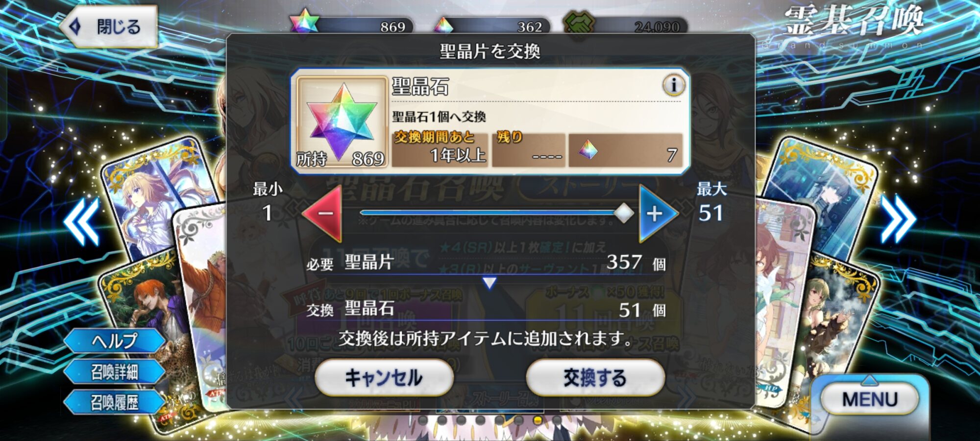The height and width of the screenshot is (441, 980).
Task: Click the quartz fragment counter showing 362
Action: point(491,24)
